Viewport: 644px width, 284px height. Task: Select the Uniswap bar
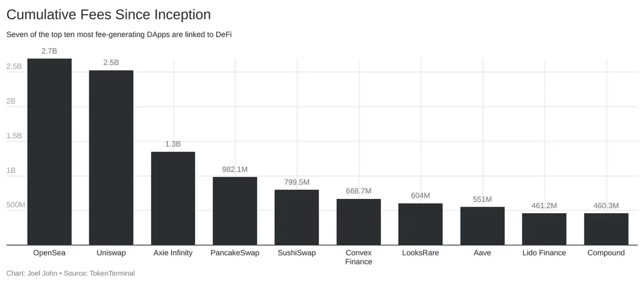click(111, 158)
